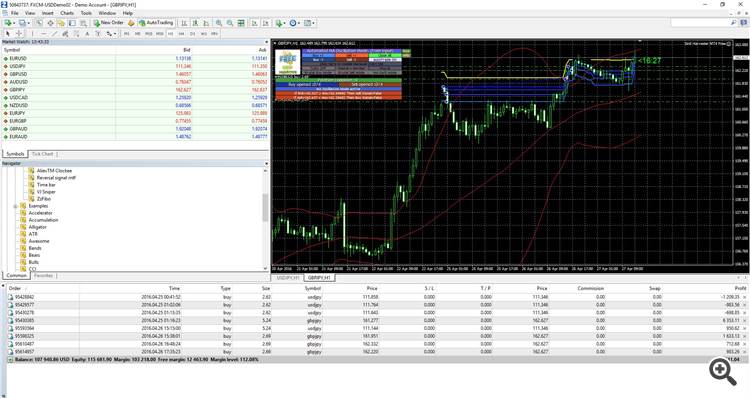Switch chart timeframe to M1
Screen dimensions: 750x398
point(126,33)
